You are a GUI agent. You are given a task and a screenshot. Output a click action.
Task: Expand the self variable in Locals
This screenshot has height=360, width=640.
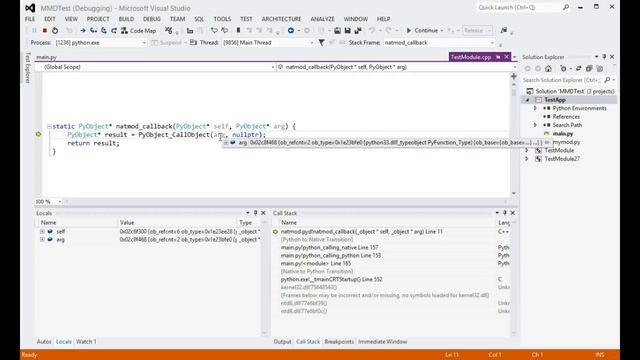(x=42, y=231)
